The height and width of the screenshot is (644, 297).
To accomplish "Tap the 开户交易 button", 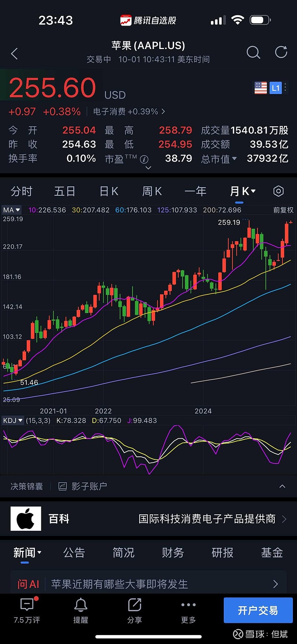I will [x=258, y=610].
